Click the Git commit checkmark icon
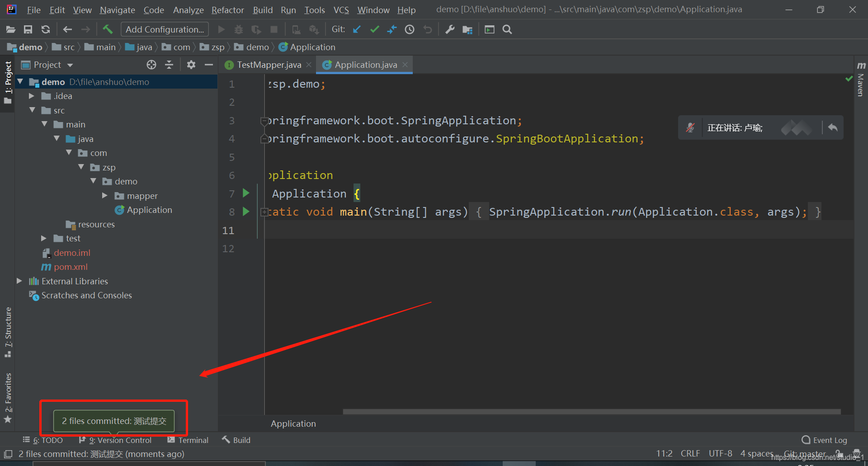The width and height of the screenshot is (868, 466). click(374, 29)
